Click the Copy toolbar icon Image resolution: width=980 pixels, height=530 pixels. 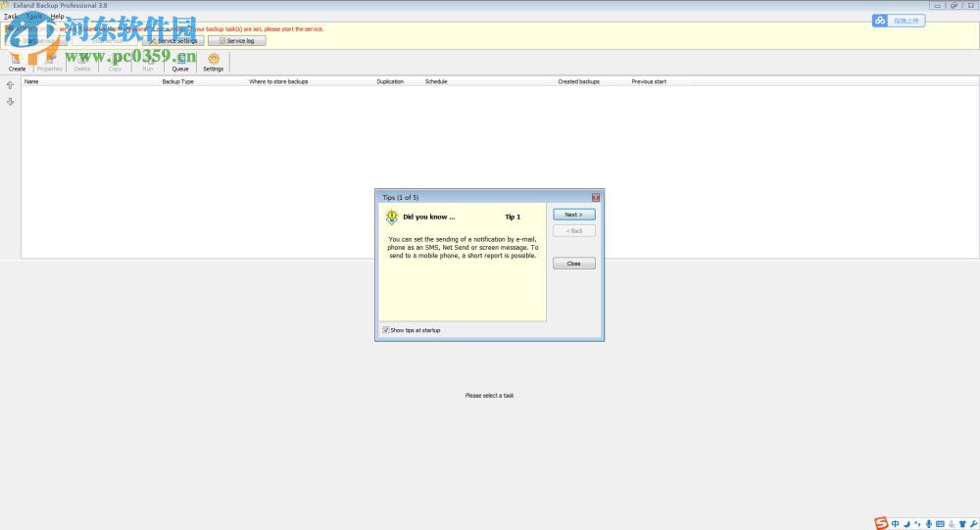(x=115, y=62)
